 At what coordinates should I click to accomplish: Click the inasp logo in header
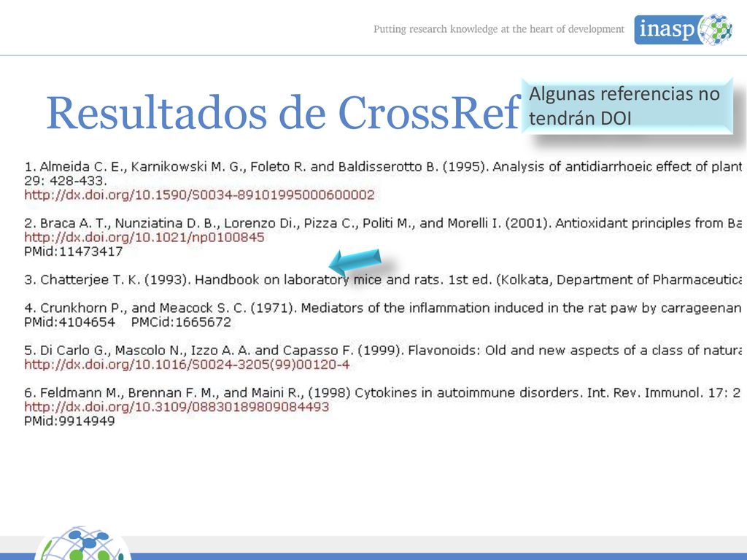pyautogui.click(x=683, y=29)
